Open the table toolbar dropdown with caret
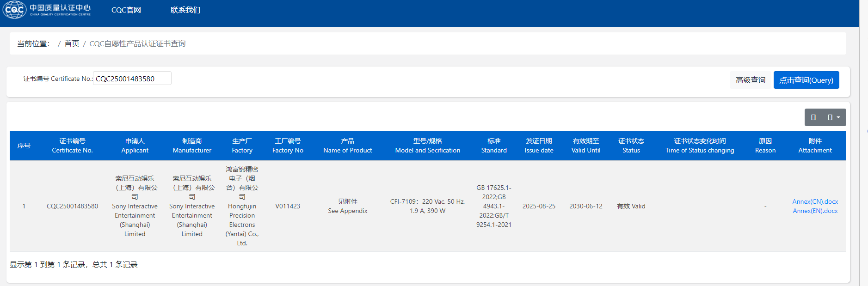Viewport: 868px width, 286px height. 834,117
